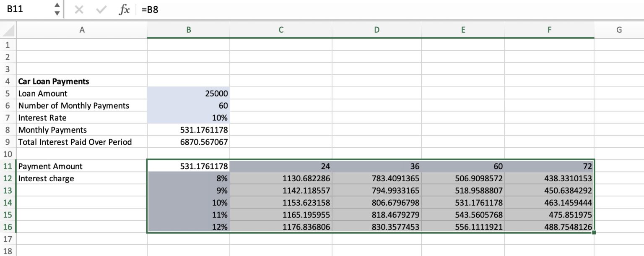This screenshot has width=644, height=256.
Task: Select the Loan Amount value 25000
Action: [x=188, y=93]
